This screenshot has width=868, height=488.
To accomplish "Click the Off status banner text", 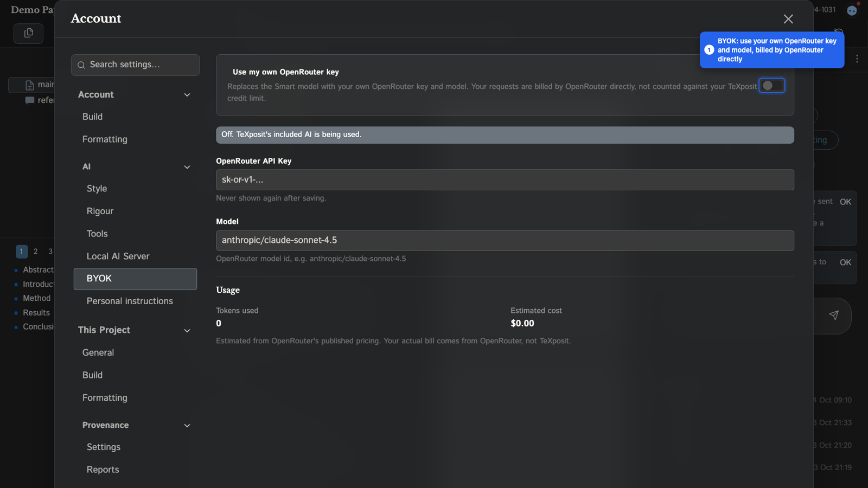I will tap(291, 134).
